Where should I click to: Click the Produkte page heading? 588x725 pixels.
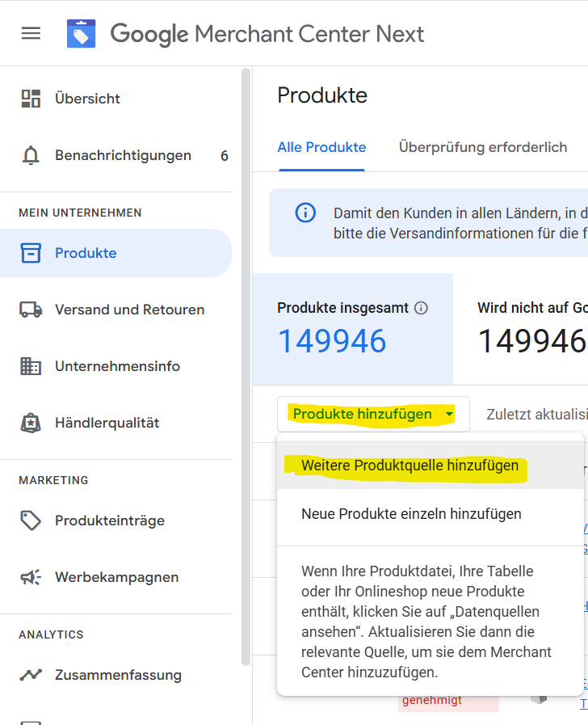(x=322, y=95)
